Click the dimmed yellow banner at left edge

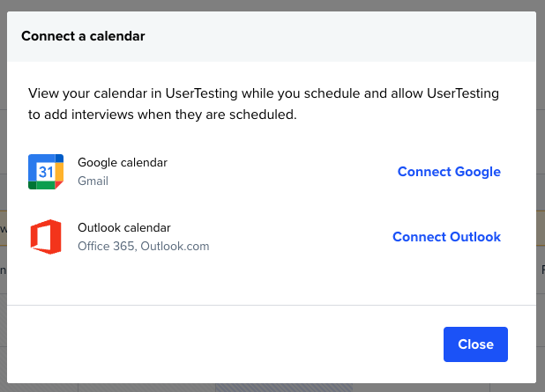pyautogui.click(x=4, y=228)
